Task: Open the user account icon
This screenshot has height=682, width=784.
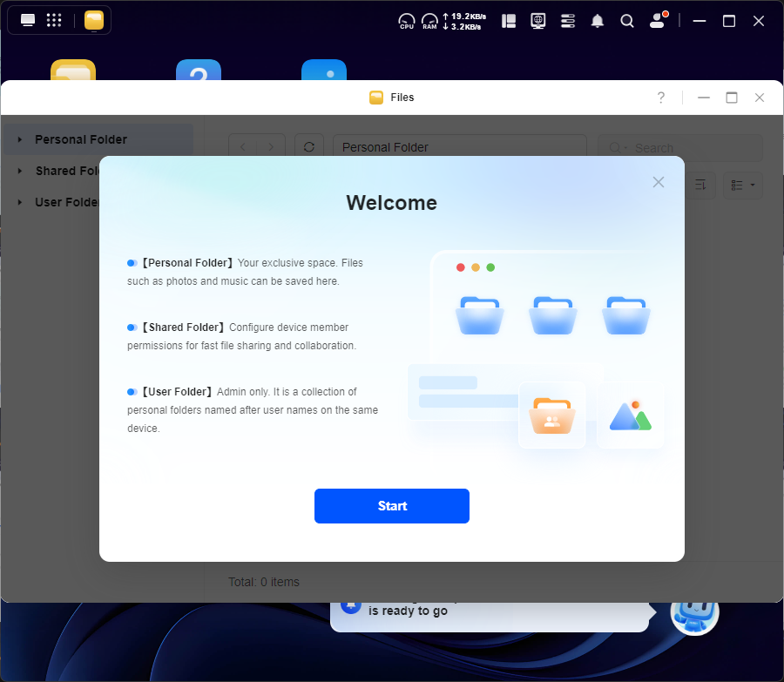Action: click(x=658, y=21)
